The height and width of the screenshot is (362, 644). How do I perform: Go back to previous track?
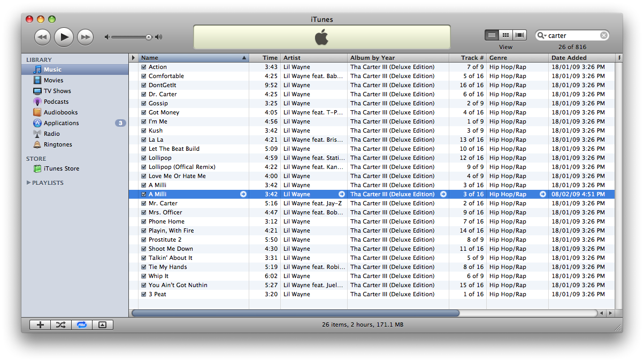click(x=42, y=37)
